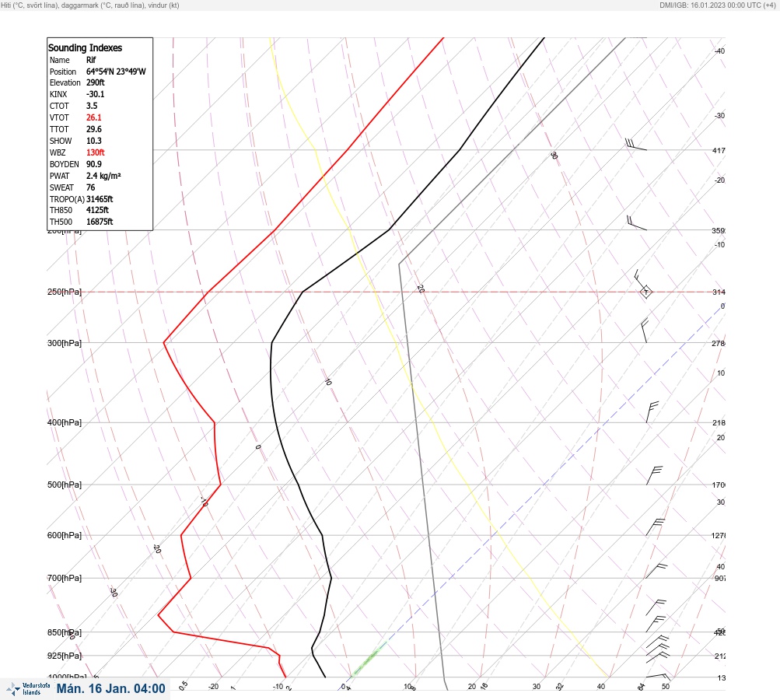Click the wind barb at the 600 hPa level
Image resolution: width=780 pixels, height=700 pixels.
[655, 527]
